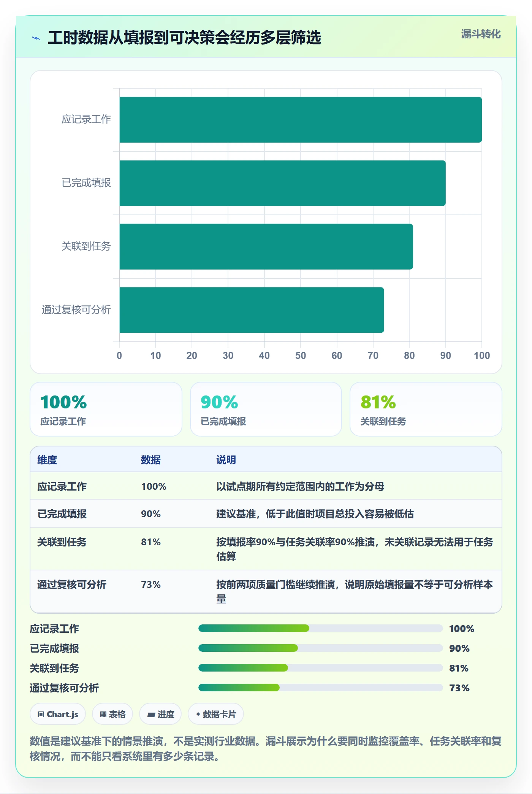Open the 81% 关联到任务 data card

tap(426, 409)
